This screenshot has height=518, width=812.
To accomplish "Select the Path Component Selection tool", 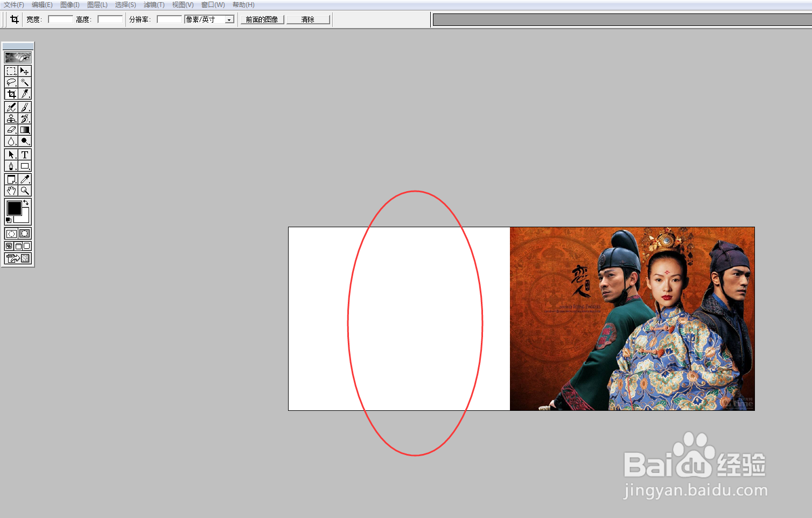I will 11,155.
